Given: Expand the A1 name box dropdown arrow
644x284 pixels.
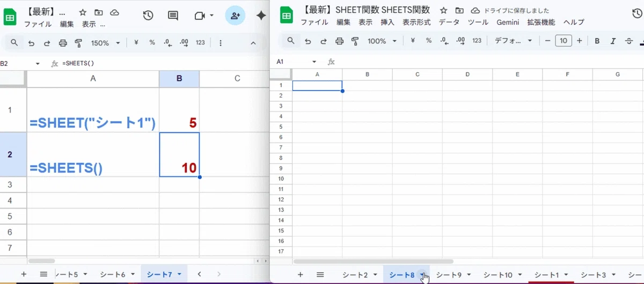Looking at the screenshot, I should click(x=314, y=62).
